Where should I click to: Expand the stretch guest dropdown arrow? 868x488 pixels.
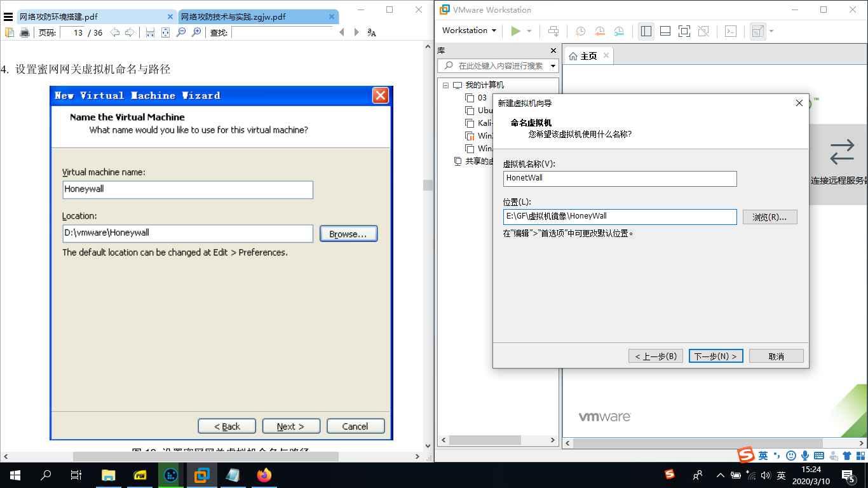(771, 30)
